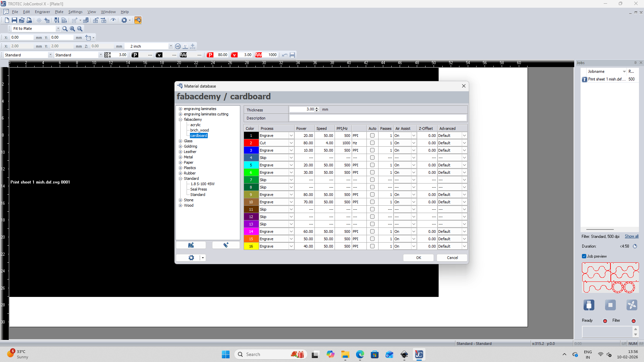Image resolution: width=644 pixels, height=362 pixels.
Task: Open Air Assist dropdown for color 3
Action: [x=414, y=151]
